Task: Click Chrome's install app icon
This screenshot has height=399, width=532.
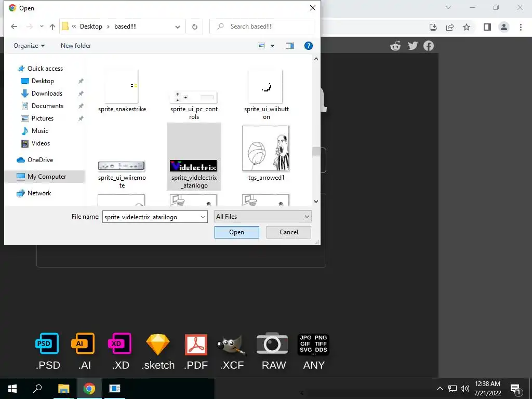Action: point(433,27)
